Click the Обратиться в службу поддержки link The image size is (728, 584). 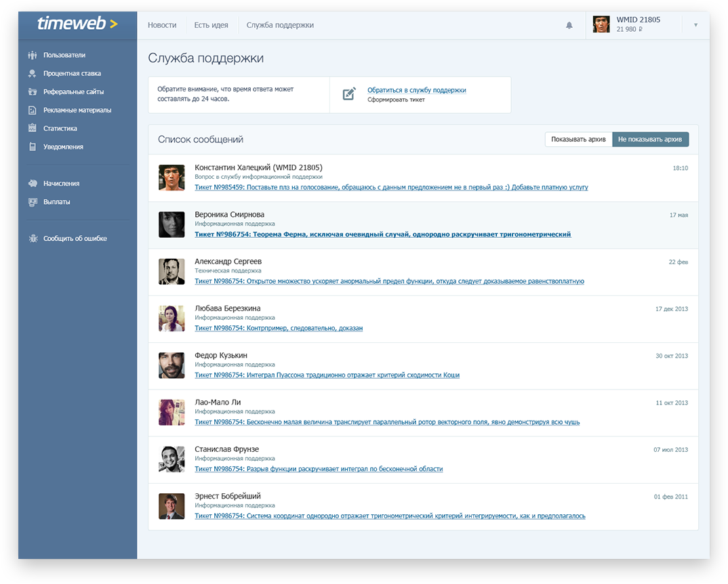tap(416, 90)
